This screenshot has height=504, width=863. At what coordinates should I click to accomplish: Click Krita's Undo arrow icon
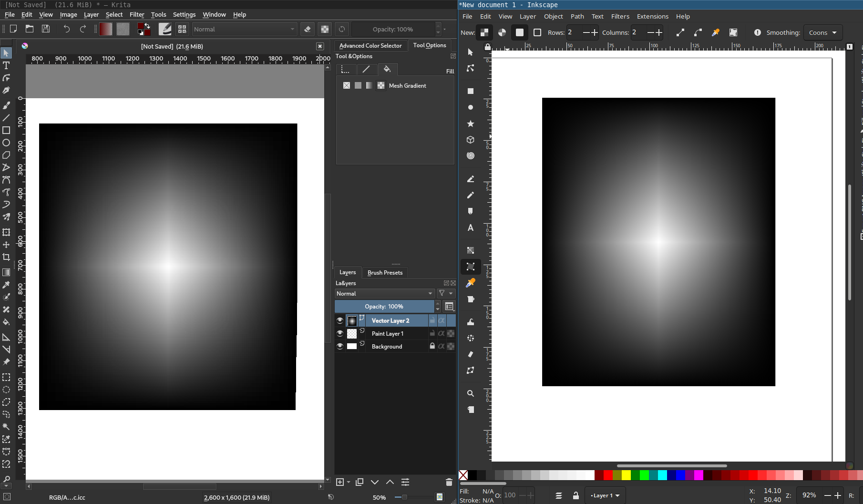click(66, 29)
